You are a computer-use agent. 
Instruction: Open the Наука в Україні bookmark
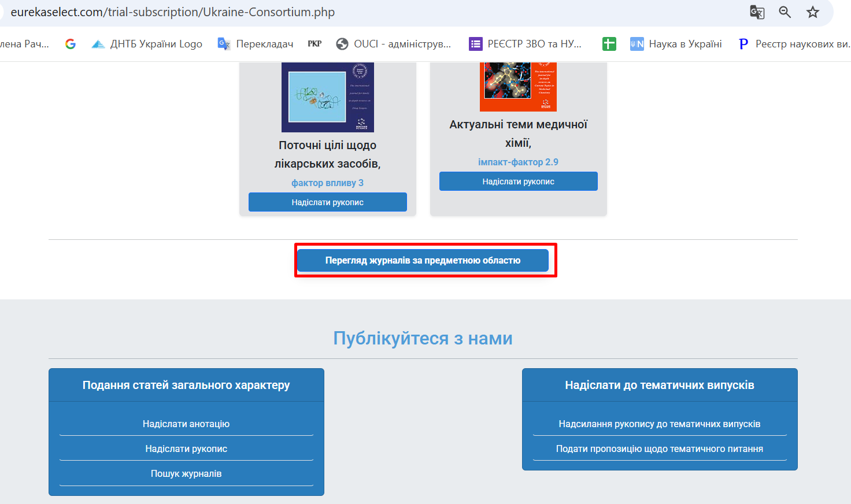(676, 44)
